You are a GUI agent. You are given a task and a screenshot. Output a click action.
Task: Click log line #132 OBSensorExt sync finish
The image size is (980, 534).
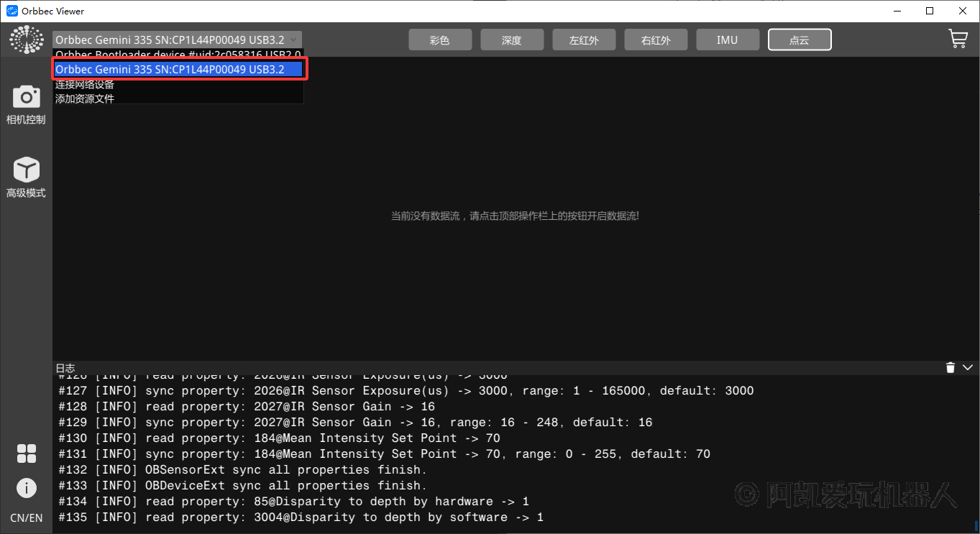coord(243,470)
